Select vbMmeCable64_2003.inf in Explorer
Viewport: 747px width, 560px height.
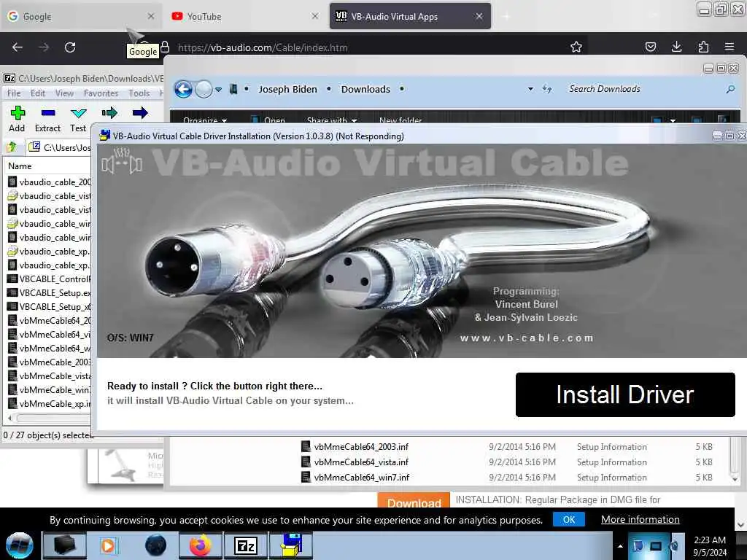(x=360, y=447)
